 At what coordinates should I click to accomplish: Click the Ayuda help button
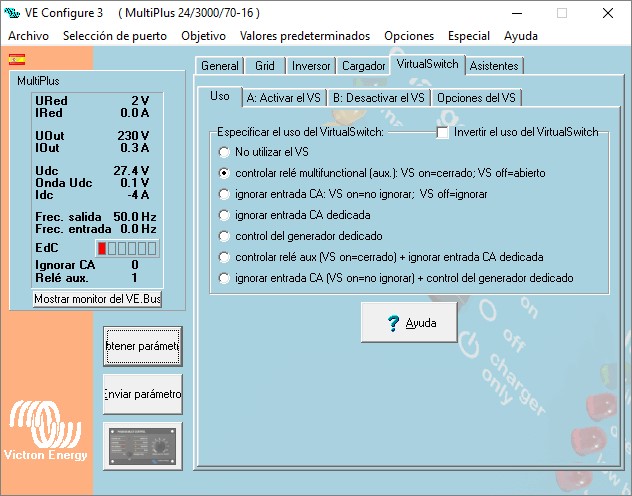(409, 323)
